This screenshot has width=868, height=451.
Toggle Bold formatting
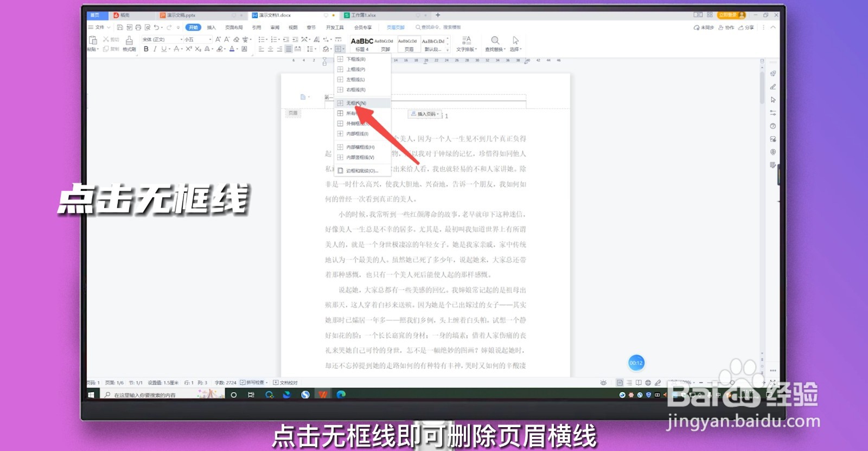pos(146,49)
